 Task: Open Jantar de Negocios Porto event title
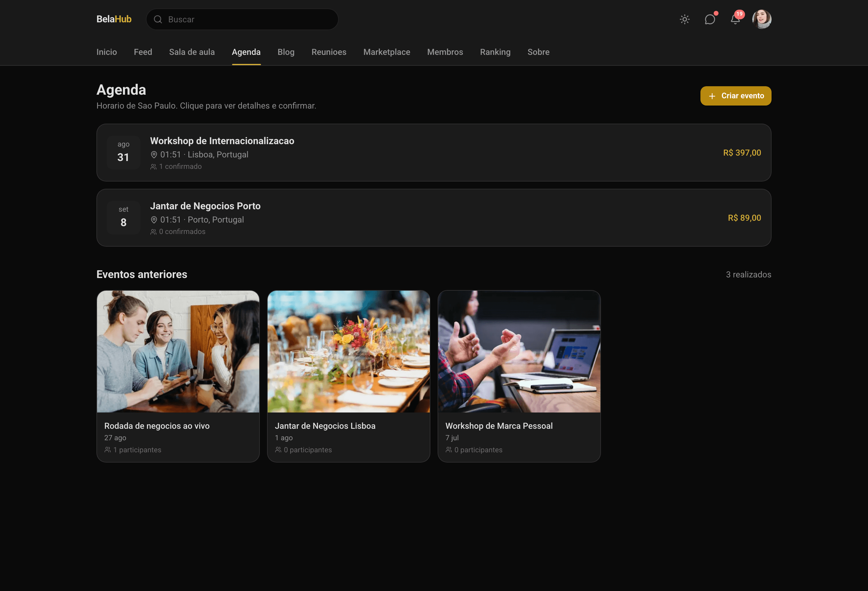(x=206, y=206)
